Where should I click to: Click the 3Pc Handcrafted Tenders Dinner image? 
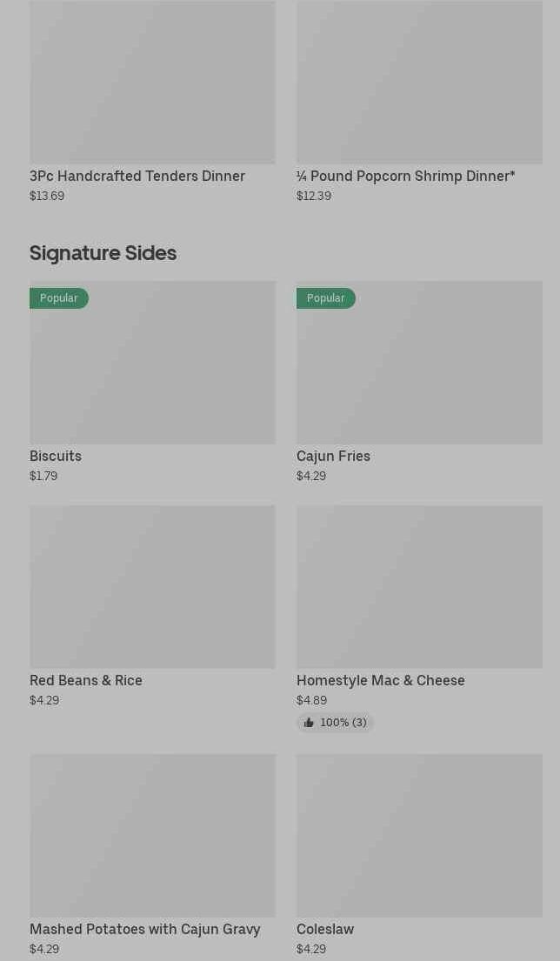(152, 83)
